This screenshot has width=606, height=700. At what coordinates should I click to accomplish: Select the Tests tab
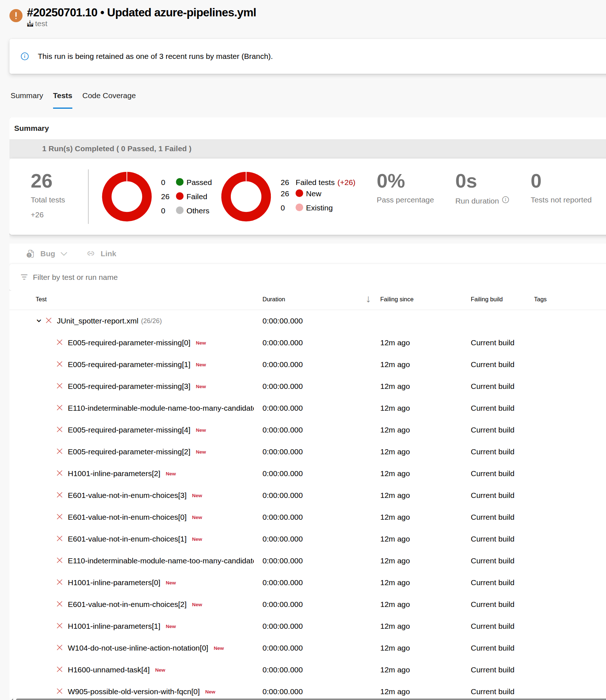click(x=63, y=96)
